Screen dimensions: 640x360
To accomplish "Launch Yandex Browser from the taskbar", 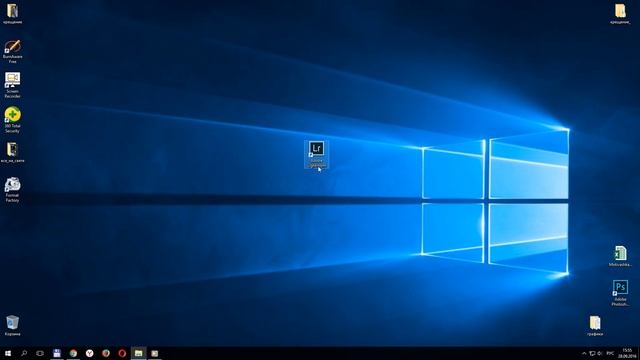I will 89,353.
